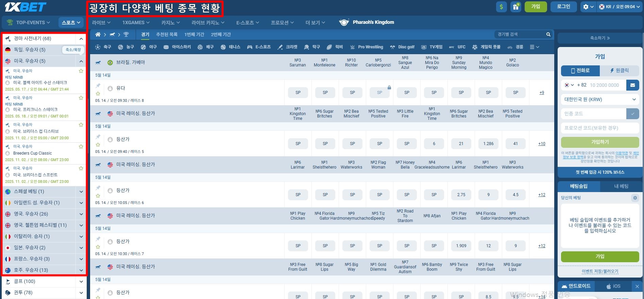The image size is (644, 299).
Task: Select the trophy breadcrumb icon
Action: (126, 34)
